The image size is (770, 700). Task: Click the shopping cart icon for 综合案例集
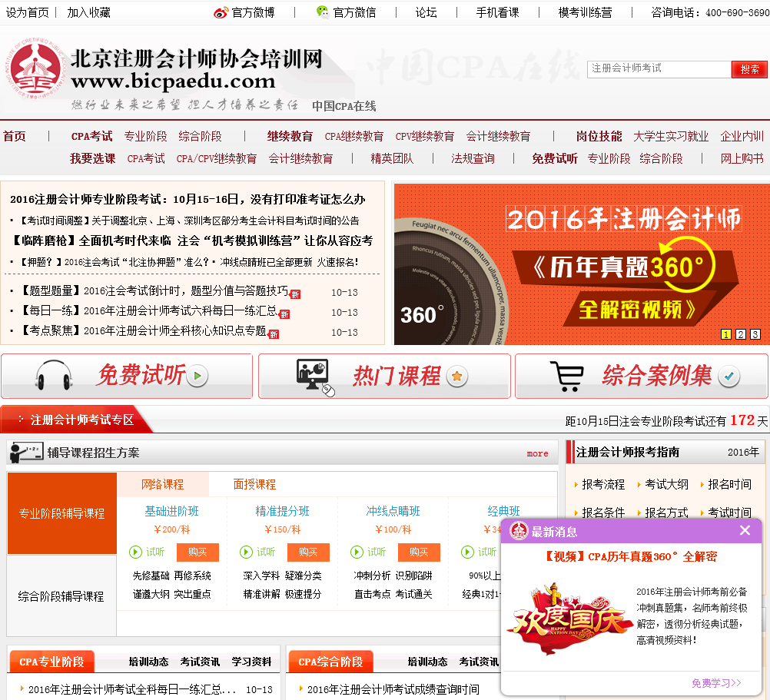[566, 377]
